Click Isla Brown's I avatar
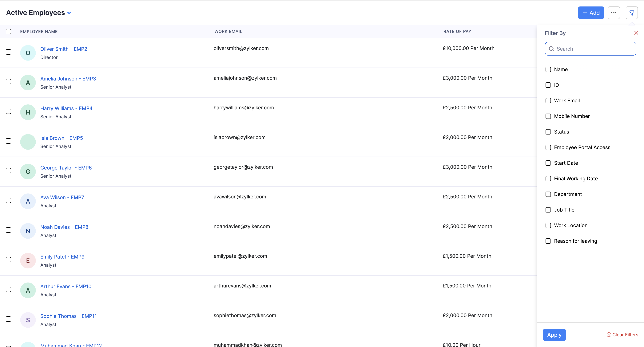This screenshot has height=347, width=644. click(28, 142)
